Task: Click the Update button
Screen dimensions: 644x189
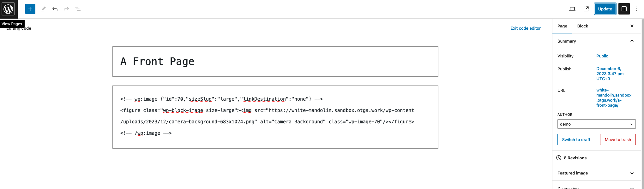Action: pos(605,9)
